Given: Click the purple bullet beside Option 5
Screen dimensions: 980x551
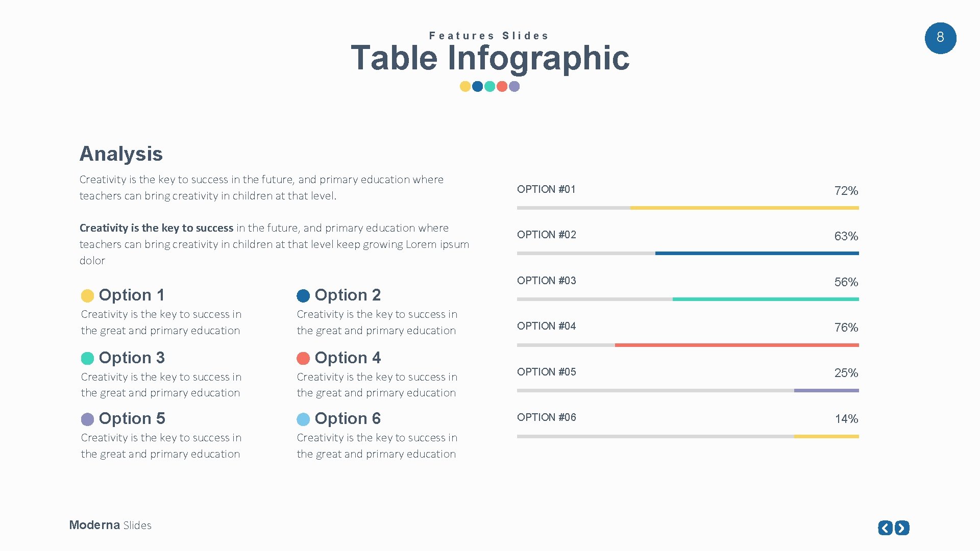Looking at the screenshot, I should [x=87, y=419].
